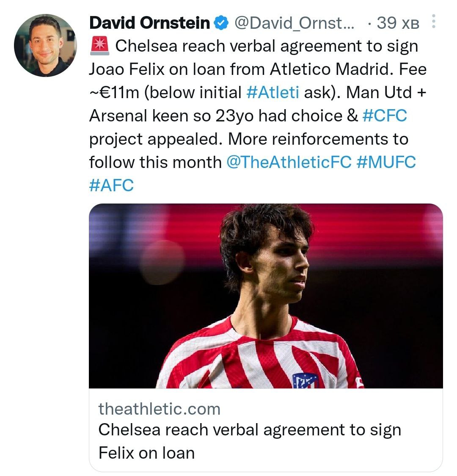Open the Joao Felix article photo

click(266, 295)
